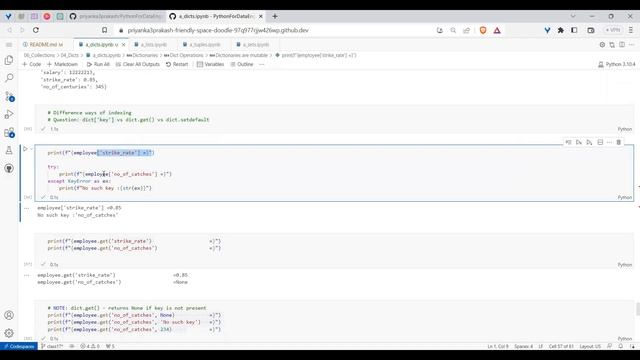Close the a_dicts.ipynb editor tab
Screen dimensions: 640x360
tap(124, 44)
